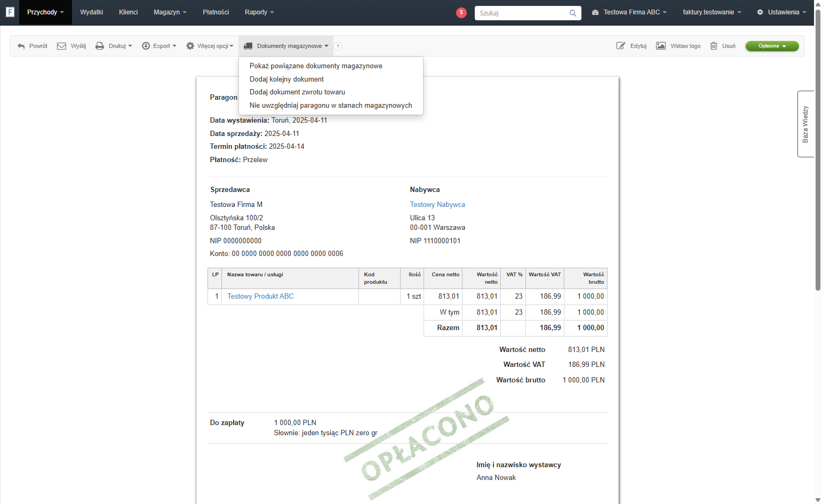Expand the Export dropdown arrow
This screenshot has width=822, height=504.
coord(174,46)
